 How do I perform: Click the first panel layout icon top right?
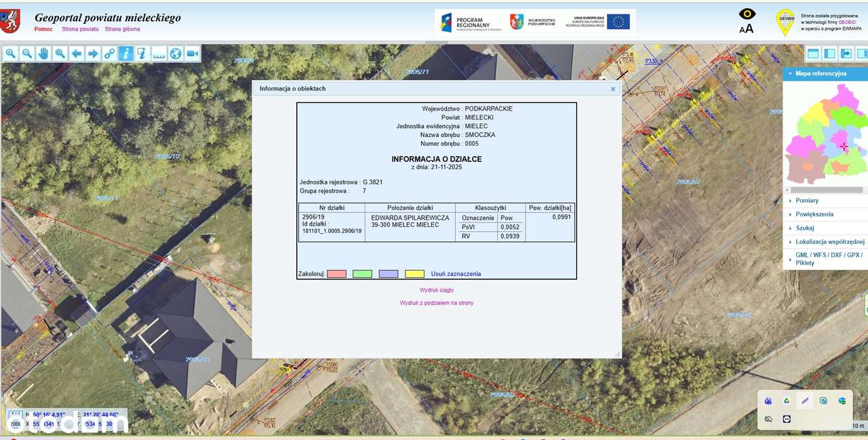812,53
